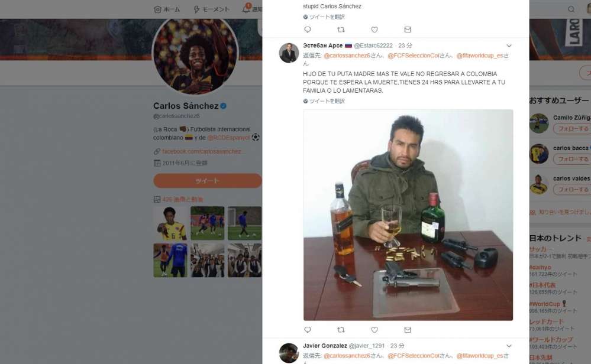591x364 pixels.
Task: Reply to Эстебан Арсе's tweet with photo
Action: 308,330
